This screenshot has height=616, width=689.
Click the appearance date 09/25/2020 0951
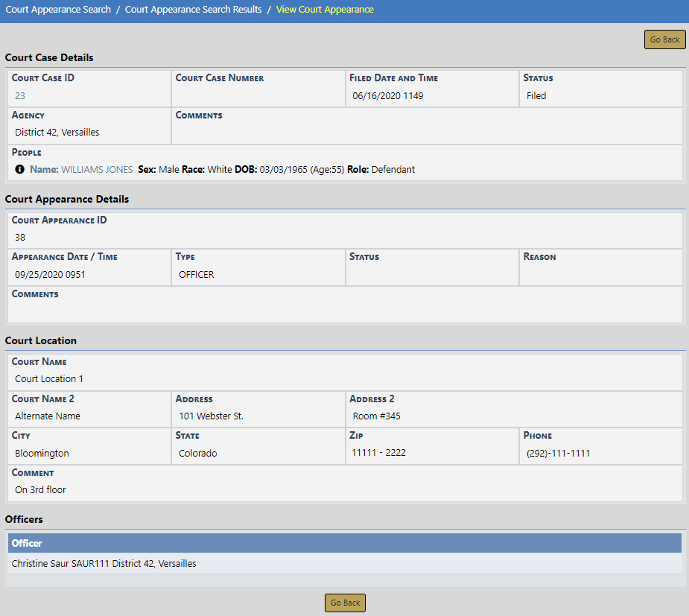point(50,275)
